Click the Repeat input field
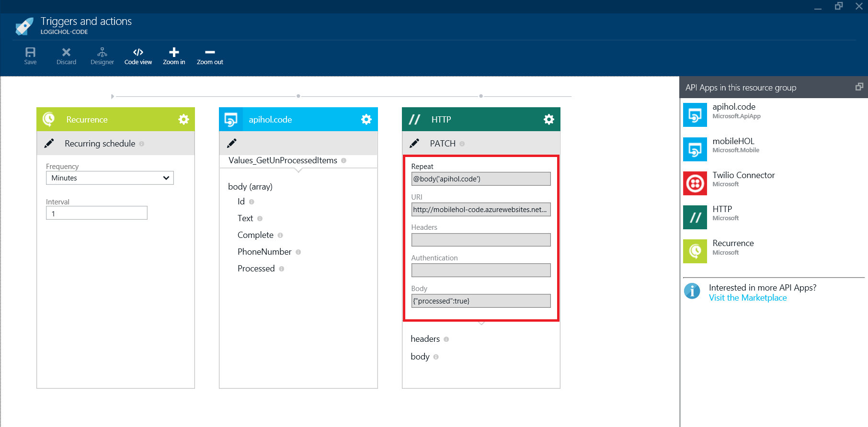The image size is (868, 427). click(481, 179)
